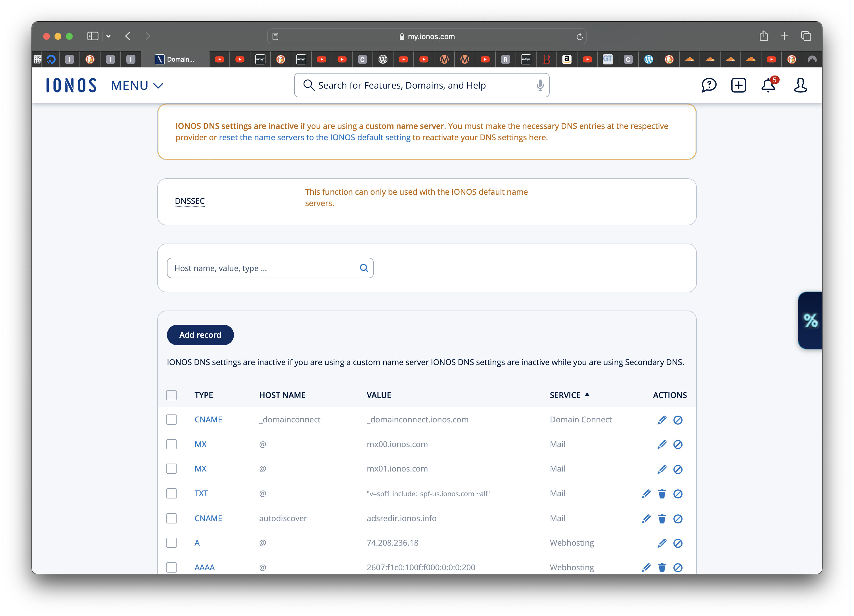Screen dimensions: 854x616
Task: Toggle Safari Reader view icon in address bar
Action: pos(275,37)
